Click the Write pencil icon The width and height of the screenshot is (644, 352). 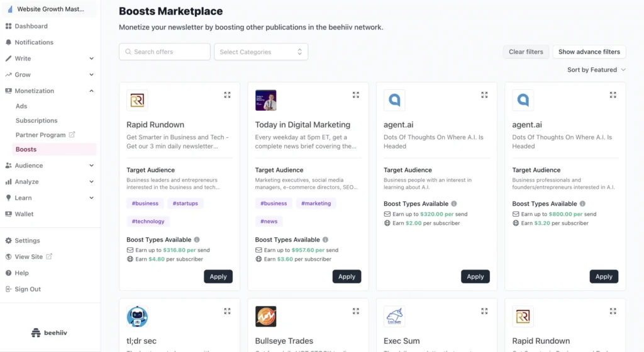[x=8, y=59]
